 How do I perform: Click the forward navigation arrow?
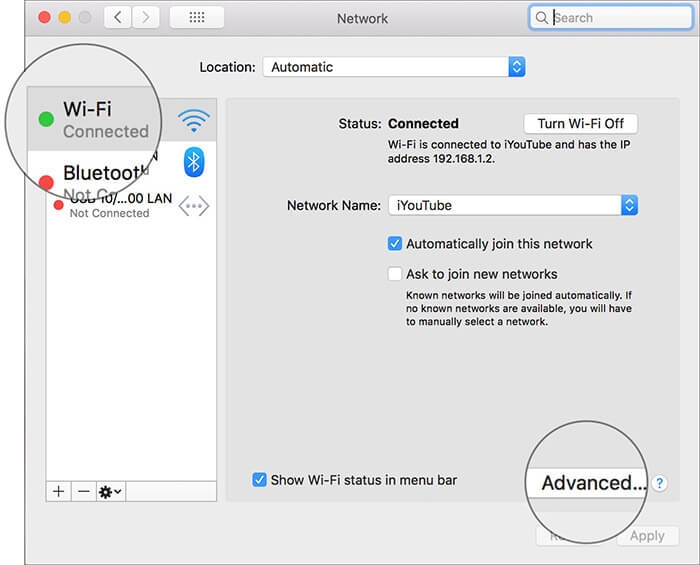pos(146,18)
